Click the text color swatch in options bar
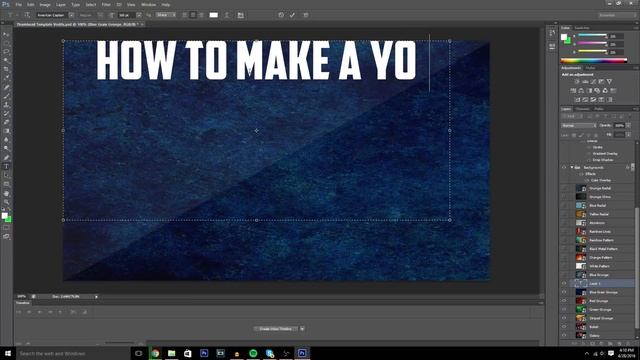Image resolution: width=640 pixels, height=360 pixels. pyautogui.click(x=213, y=15)
